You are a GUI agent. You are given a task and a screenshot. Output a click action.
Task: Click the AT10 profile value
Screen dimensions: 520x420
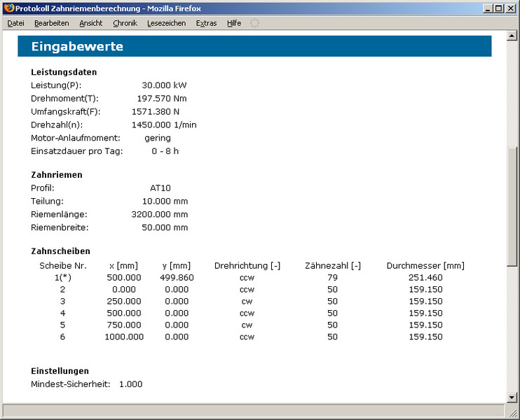[160, 188]
